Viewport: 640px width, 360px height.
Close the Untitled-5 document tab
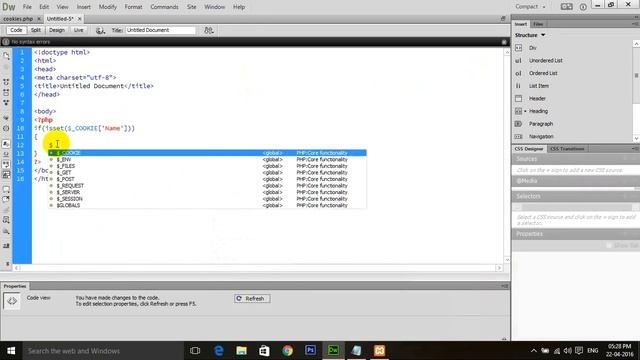click(80, 19)
